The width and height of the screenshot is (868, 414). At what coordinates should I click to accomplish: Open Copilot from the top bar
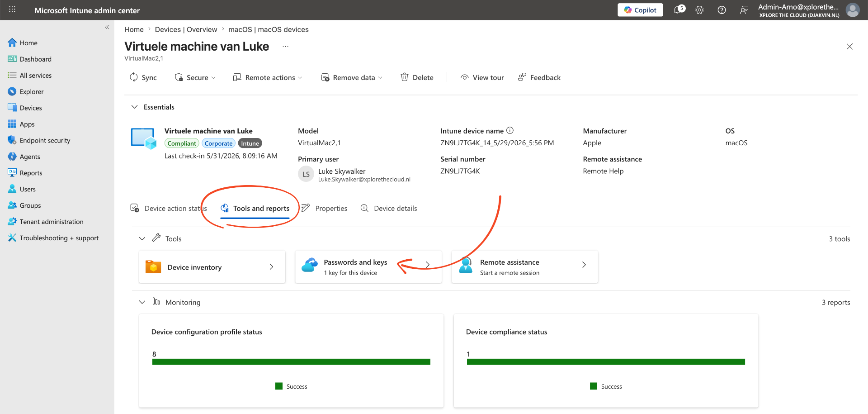click(640, 10)
